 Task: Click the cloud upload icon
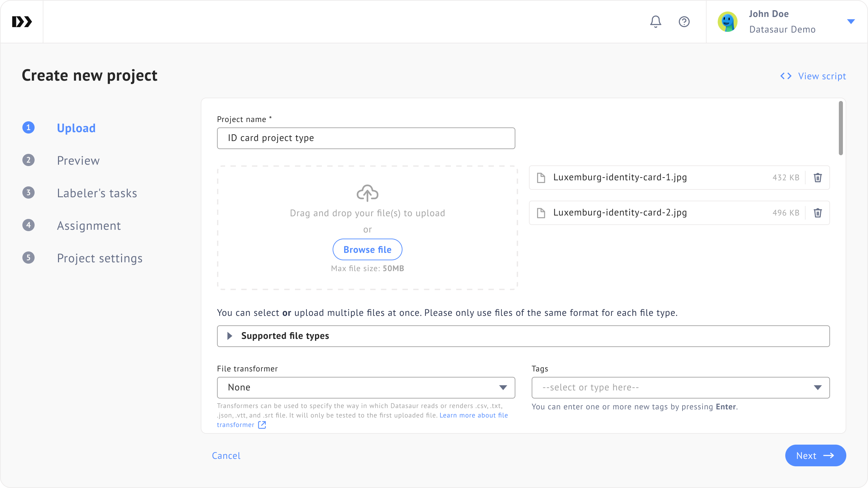(x=367, y=193)
